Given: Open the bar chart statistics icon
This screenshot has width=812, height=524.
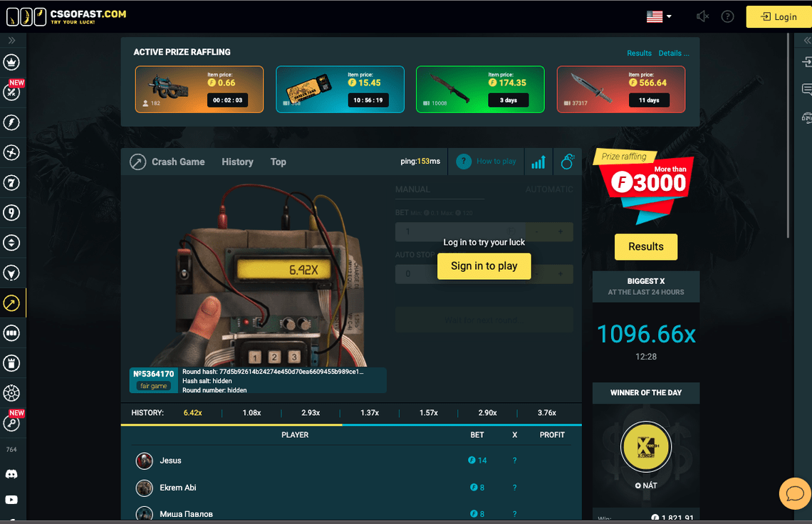Looking at the screenshot, I should tap(538, 162).
